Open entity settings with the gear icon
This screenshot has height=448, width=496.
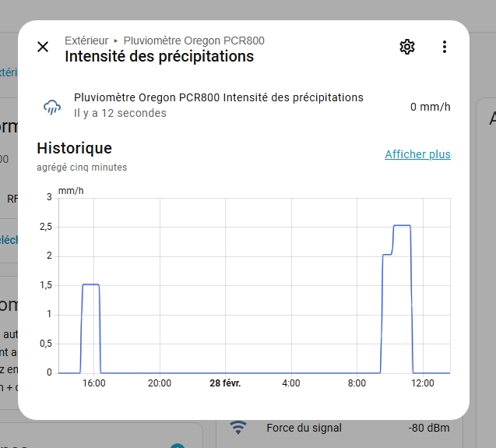pyautogui.click(x=406, y=47)
